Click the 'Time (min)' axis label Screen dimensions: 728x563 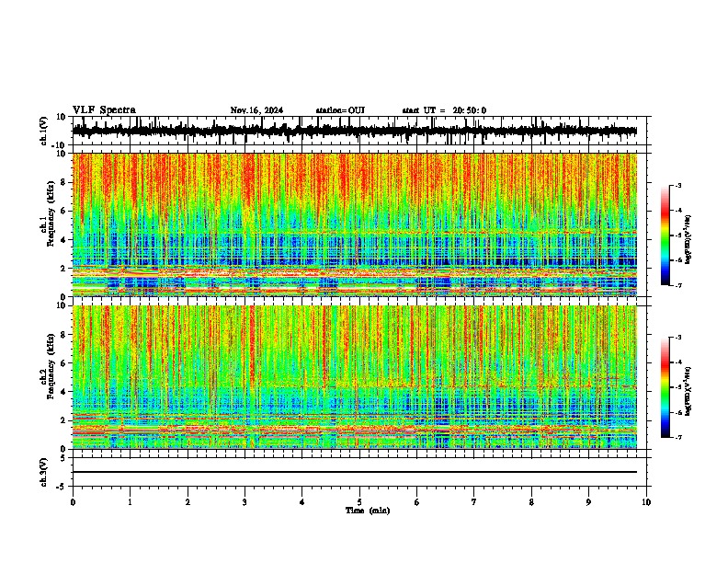coord(368,511)
